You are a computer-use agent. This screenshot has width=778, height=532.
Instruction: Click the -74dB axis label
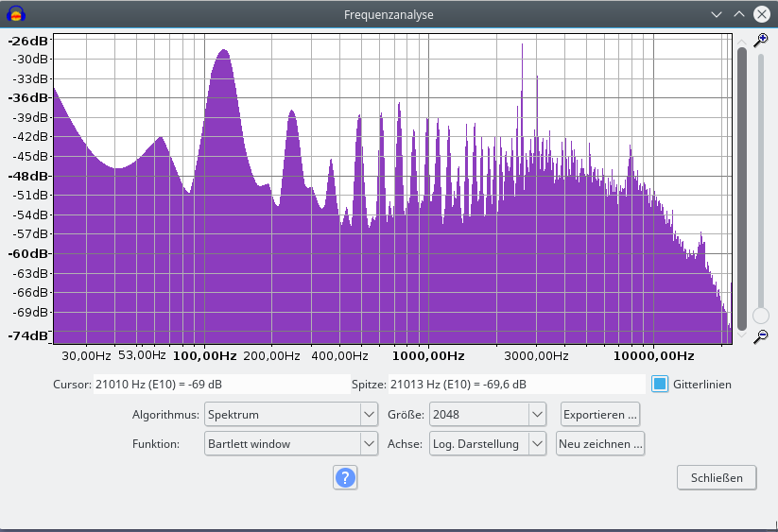pos(28,335)
